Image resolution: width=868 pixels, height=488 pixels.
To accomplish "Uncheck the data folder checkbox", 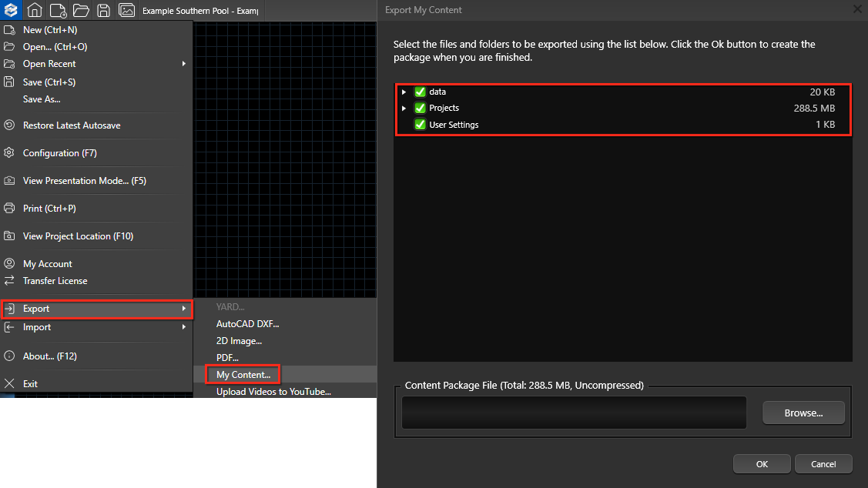I will coord(421,92).
